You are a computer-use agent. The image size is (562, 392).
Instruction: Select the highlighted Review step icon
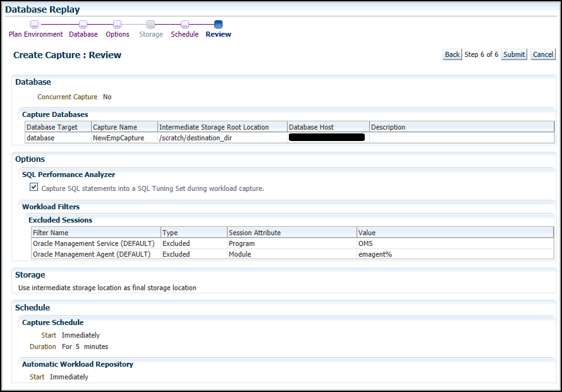point(218,23)
